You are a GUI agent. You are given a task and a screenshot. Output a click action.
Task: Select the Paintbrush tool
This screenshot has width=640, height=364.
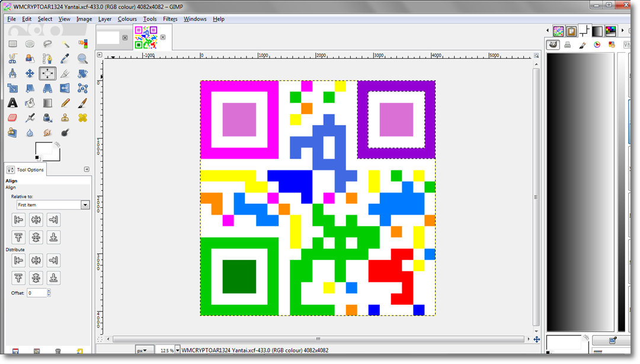(83, 103)
